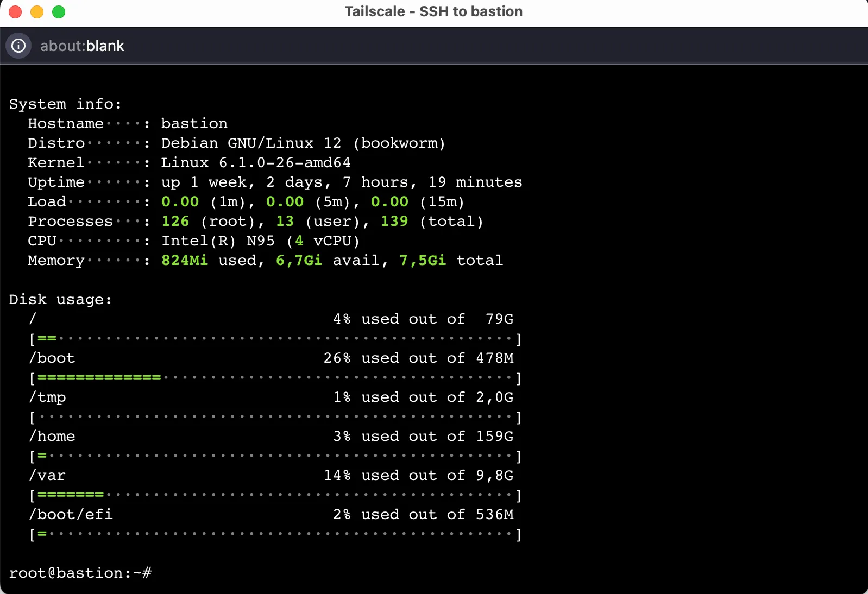The height and width of the screenshot is (594, 868).
Task: Click the '/home' mount label
Action: (52, 436)
